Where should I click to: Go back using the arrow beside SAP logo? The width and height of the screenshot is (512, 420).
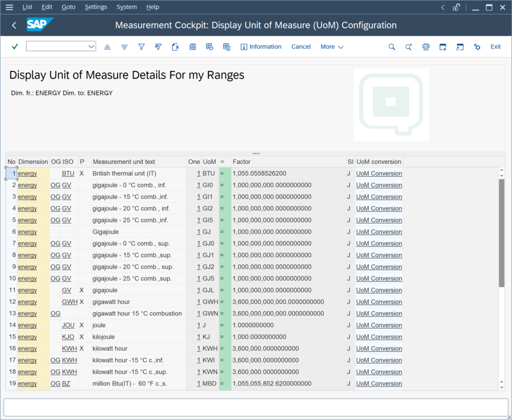(x=14, y=25)
